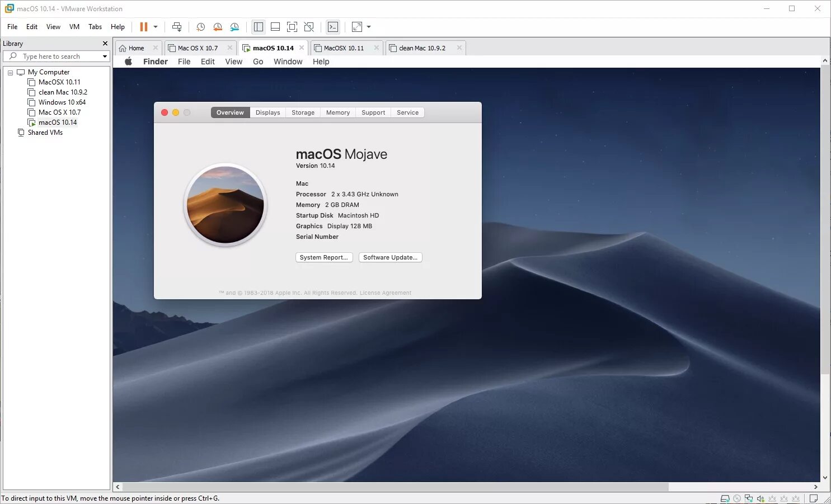Minimize the About This Mac window
This screenshot has width=831, height=504.
176,112
